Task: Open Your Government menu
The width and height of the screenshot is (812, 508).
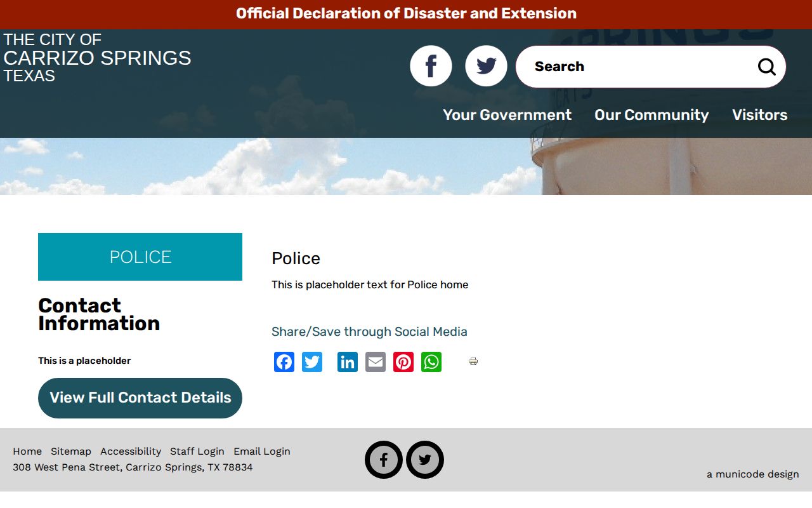Action: coord(507,115)
